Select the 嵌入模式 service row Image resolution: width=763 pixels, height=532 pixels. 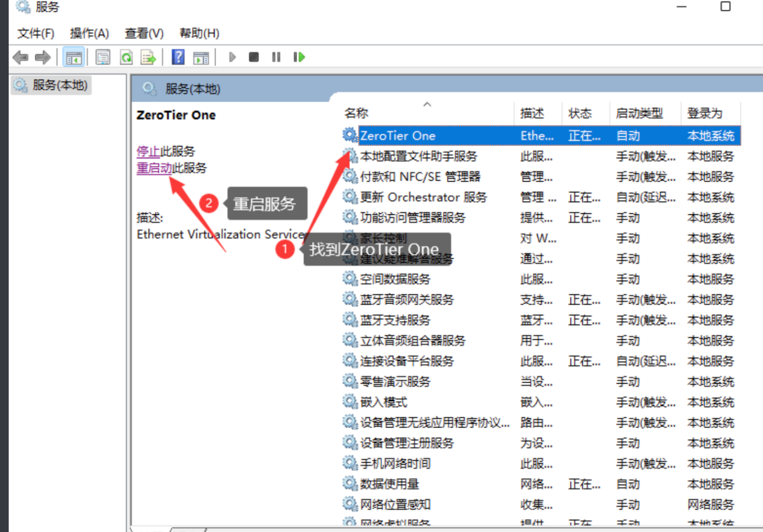point(540,402)
